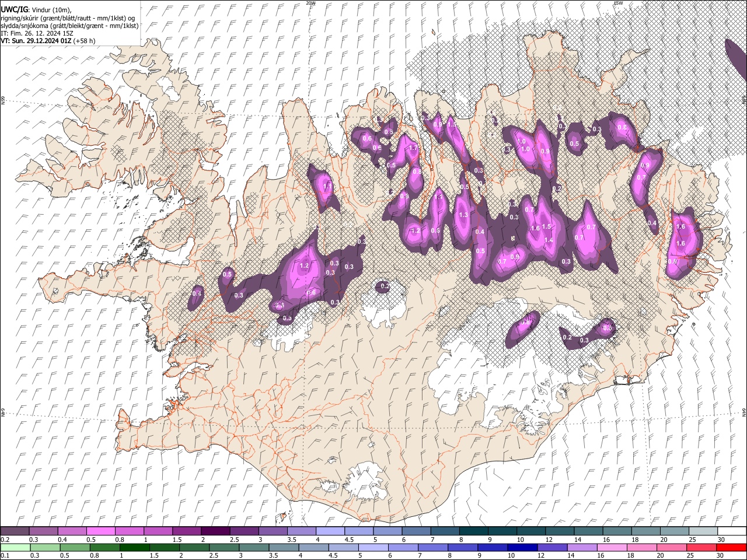Choose the snow legend swatch between 3 and 3.5
747x560 pixels.
pyautogui.click(x=273, y=531)
